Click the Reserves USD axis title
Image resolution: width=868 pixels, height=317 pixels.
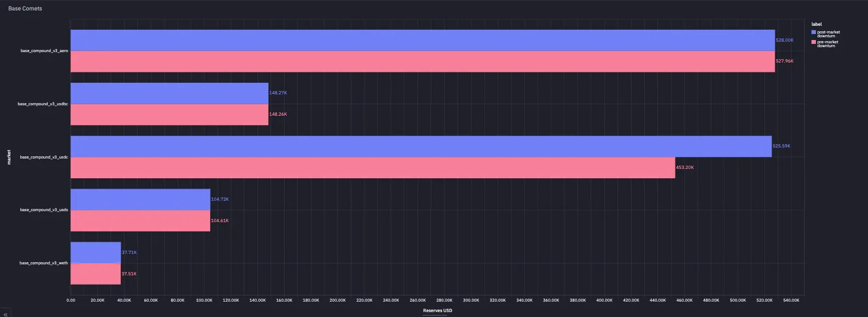(437, 311)
